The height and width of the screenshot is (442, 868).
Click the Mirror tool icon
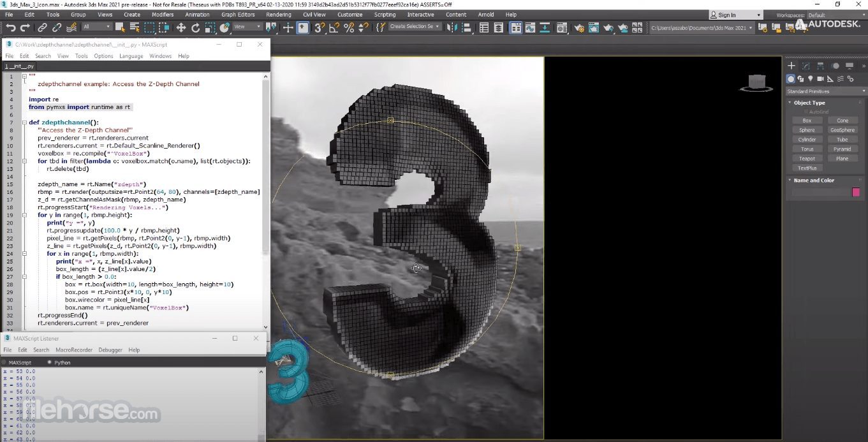click(451, 27)
